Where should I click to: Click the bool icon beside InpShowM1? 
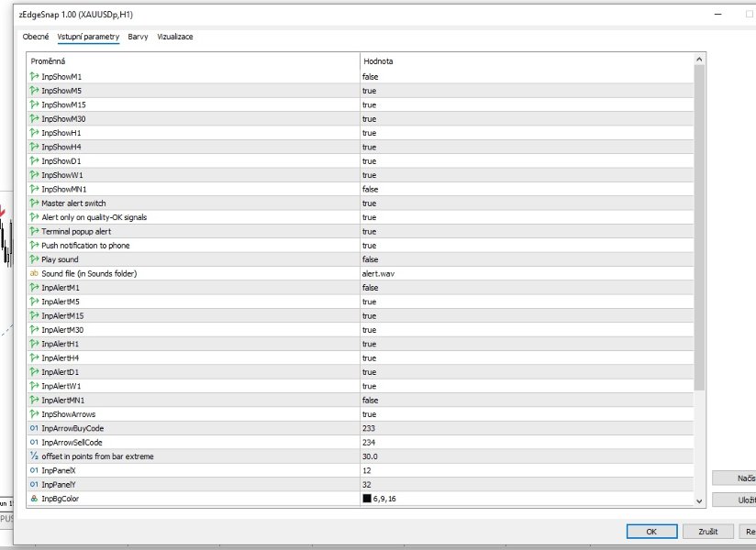(34, 76)
